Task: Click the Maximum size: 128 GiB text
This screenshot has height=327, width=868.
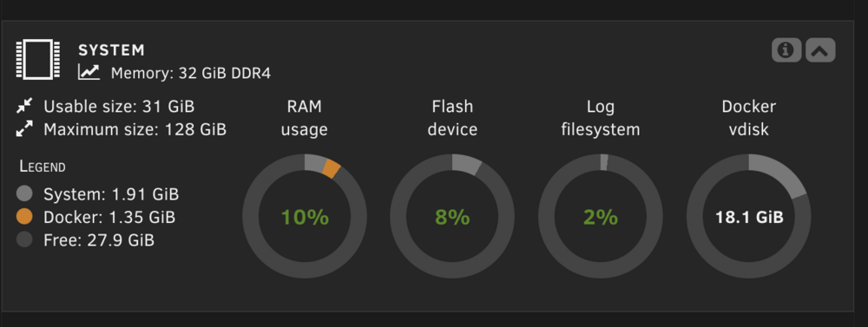Action: [135, 129]
